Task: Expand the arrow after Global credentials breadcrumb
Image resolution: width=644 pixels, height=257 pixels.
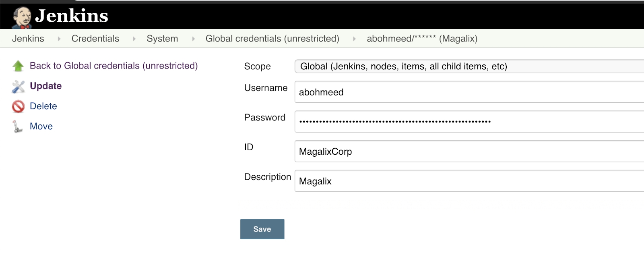Action: pos(354,39)
